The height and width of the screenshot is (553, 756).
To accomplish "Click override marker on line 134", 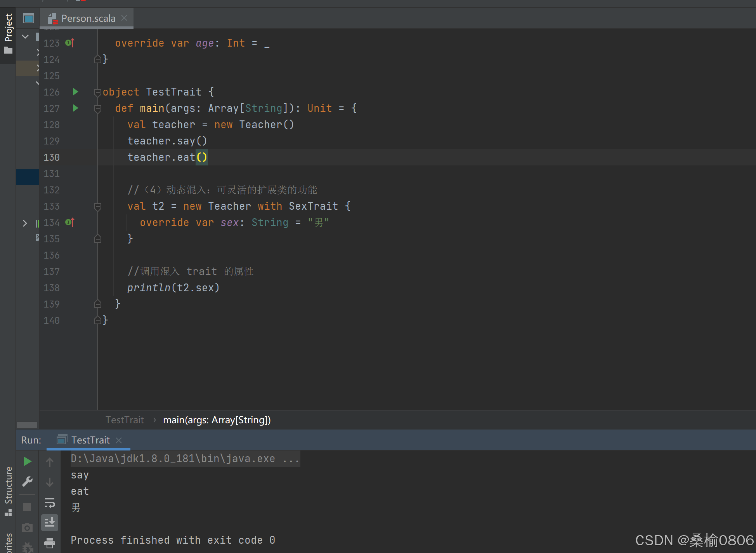I will (x=70, y=223).
